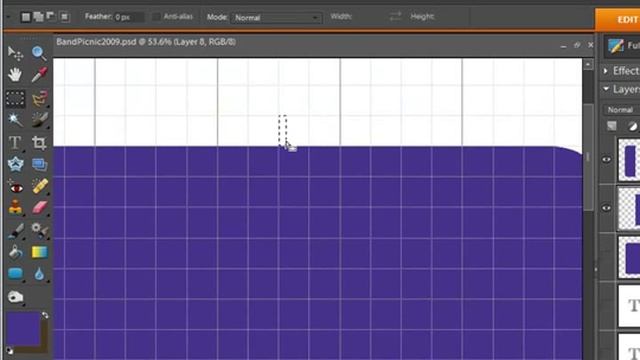Viewport: 640px width, 360px height.
Task: Select the Type tool
Action: coord(15,142)
